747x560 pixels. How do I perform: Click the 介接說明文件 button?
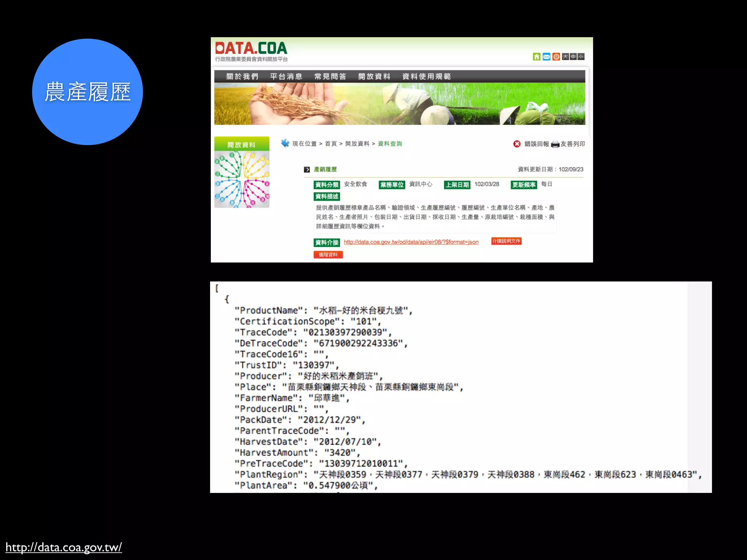(x=506, y=241)
